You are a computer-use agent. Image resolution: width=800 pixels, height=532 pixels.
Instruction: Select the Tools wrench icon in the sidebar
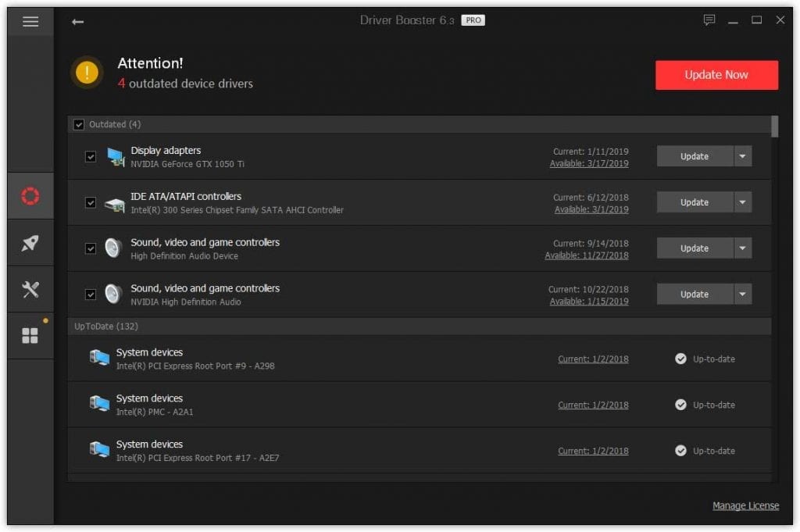[x=30, y=289]
